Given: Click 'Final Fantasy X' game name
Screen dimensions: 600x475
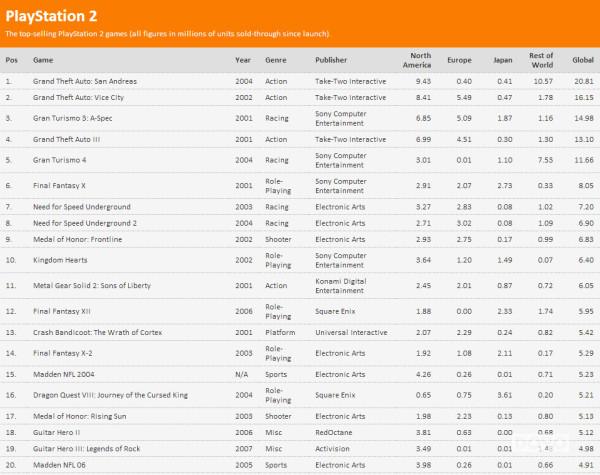Looking at the screenshot, I should tap(59, 186).
